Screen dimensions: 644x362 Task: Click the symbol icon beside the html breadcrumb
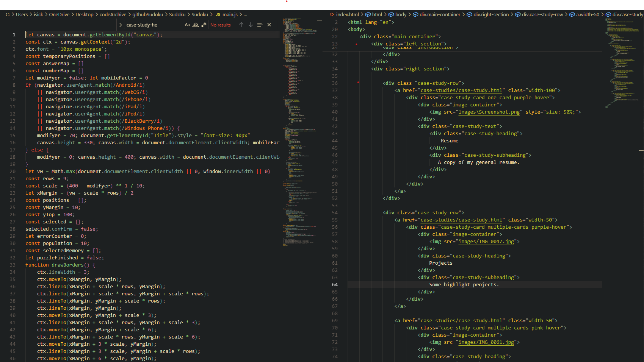pyautogui.click(x=368, y=14)
